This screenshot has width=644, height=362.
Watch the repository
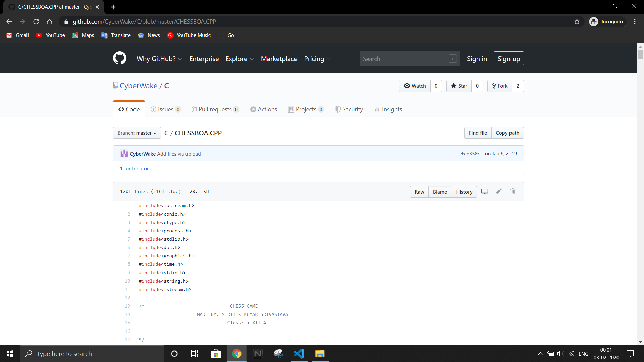415,86
